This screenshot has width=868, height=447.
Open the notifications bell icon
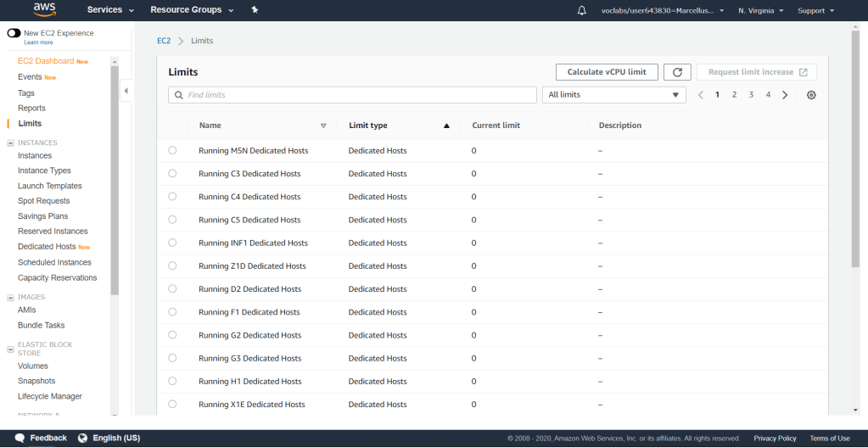point(581,10)
